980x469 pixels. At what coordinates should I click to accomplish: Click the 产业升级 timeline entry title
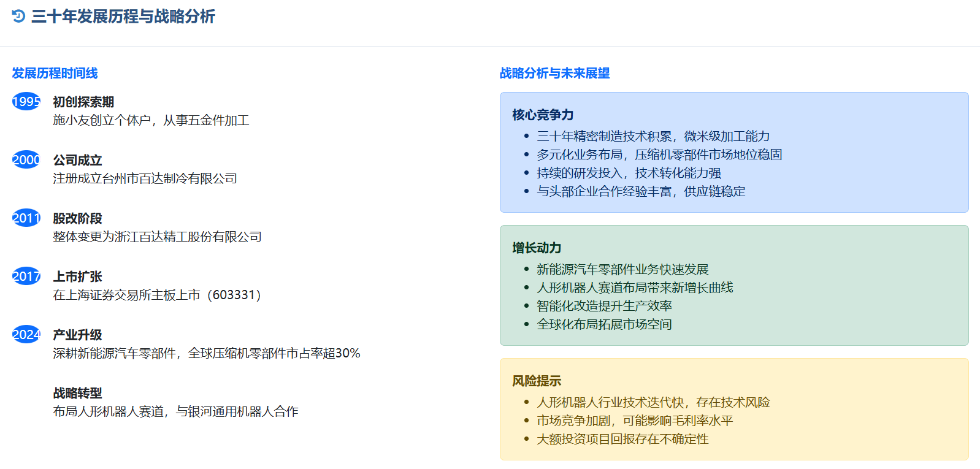77,335
